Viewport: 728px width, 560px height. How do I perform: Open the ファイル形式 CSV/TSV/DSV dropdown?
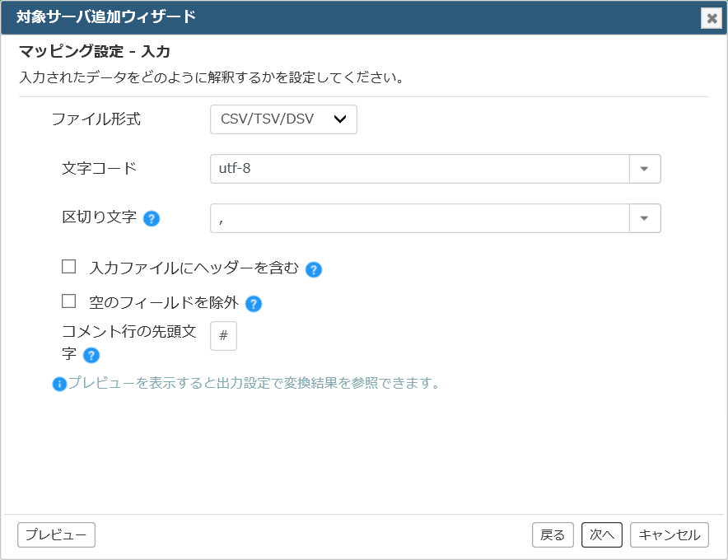(x=283, y=119)
